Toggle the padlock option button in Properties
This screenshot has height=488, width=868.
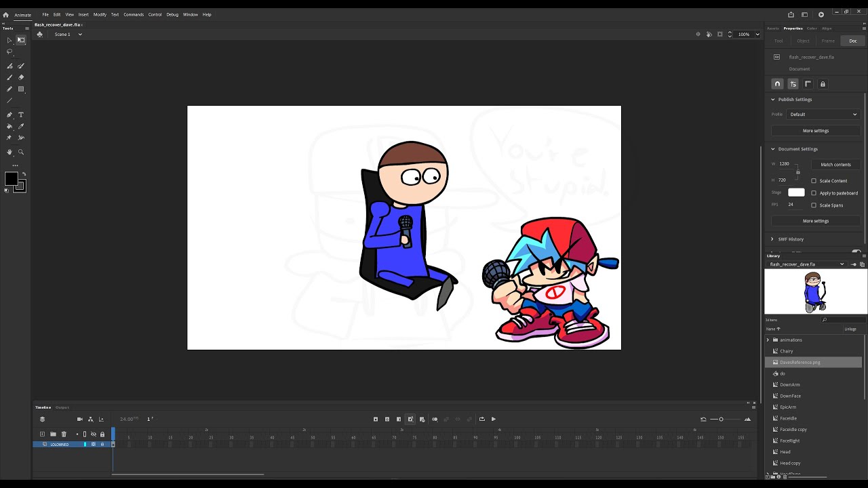(x=823, y=84)
